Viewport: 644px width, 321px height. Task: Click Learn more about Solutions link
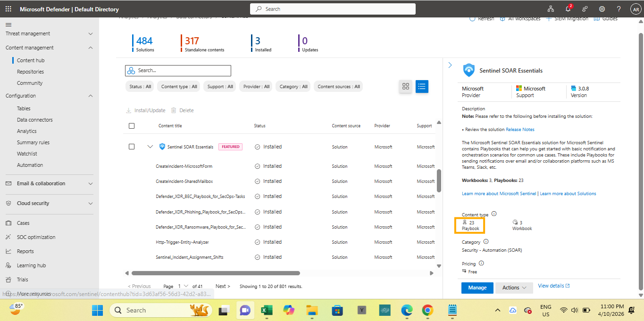(568, 193)
